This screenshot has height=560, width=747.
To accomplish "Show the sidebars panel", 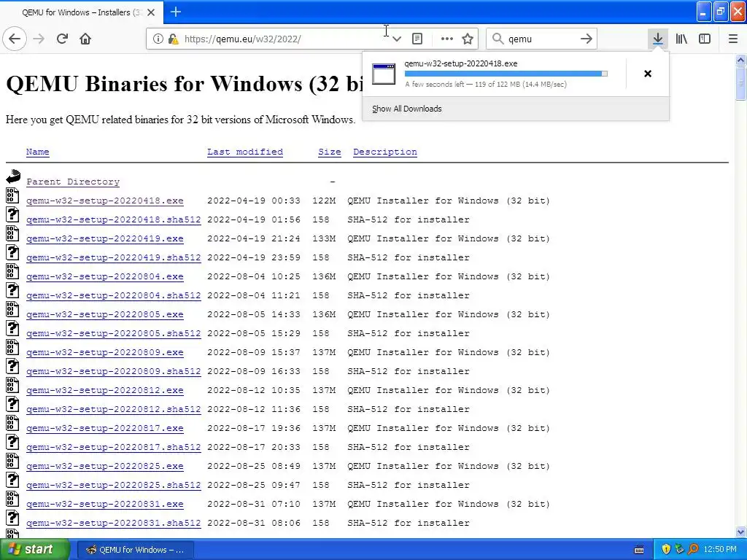I will [x=705, y=39].
